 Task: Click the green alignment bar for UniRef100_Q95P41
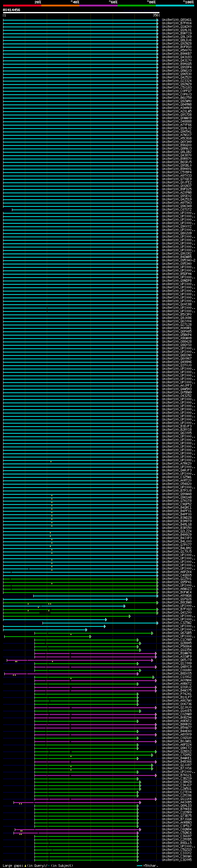pyautogui.click(x=81, y=582)
